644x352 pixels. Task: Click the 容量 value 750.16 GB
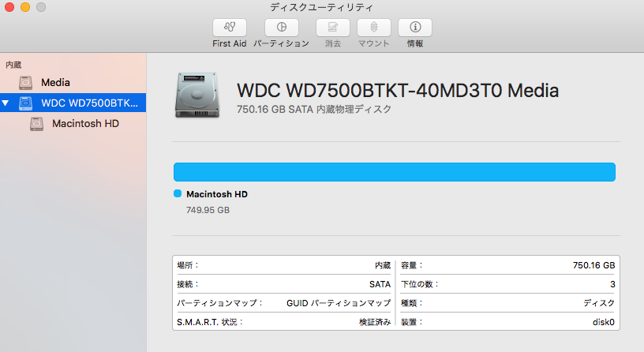coord(594,265)
